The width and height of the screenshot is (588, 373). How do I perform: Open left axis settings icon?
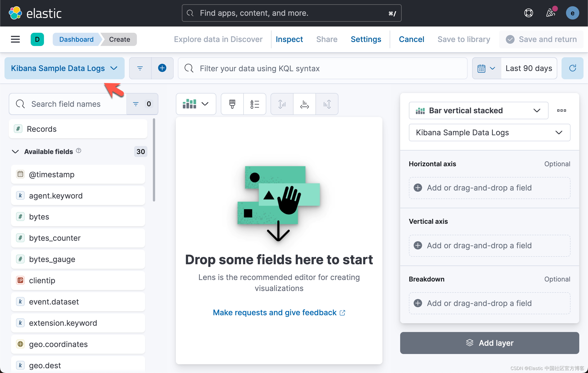click(x=282, y=104)
